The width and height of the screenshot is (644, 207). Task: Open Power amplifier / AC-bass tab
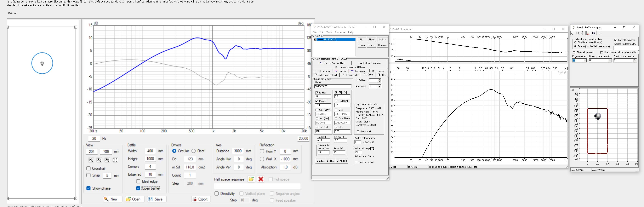click(x=350, y=67)
